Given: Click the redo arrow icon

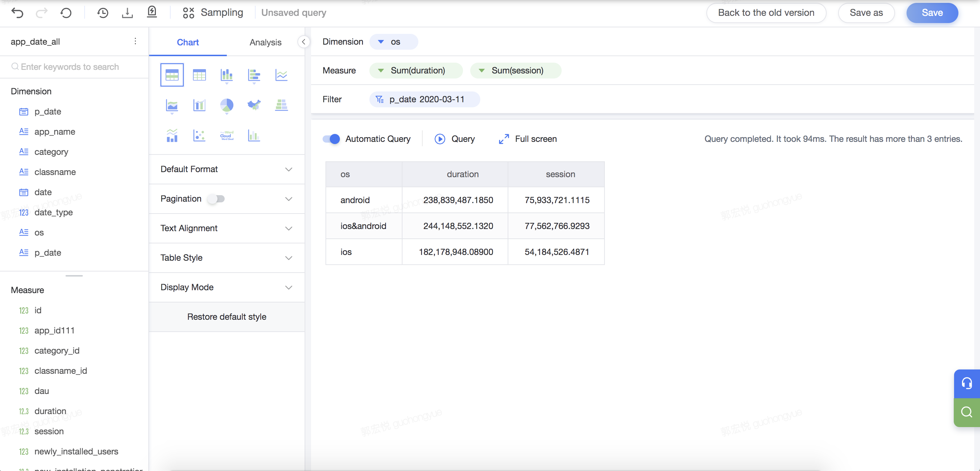Looking at the screenshot, I should [x=41, y=13].
